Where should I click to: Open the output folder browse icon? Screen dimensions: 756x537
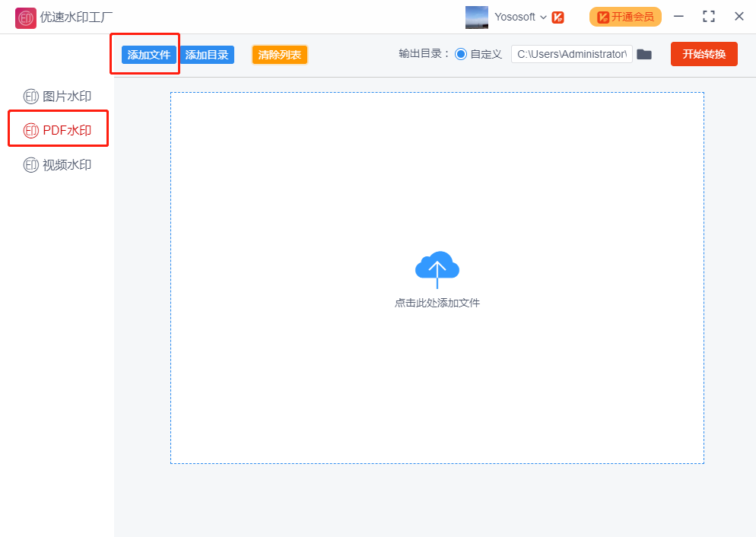644,55
